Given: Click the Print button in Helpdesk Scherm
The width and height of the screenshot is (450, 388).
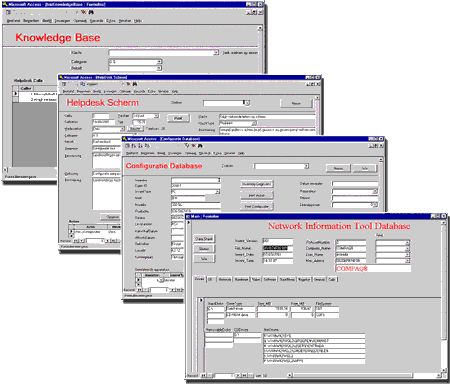Looking at the screenshot, I should click(178, 118).
